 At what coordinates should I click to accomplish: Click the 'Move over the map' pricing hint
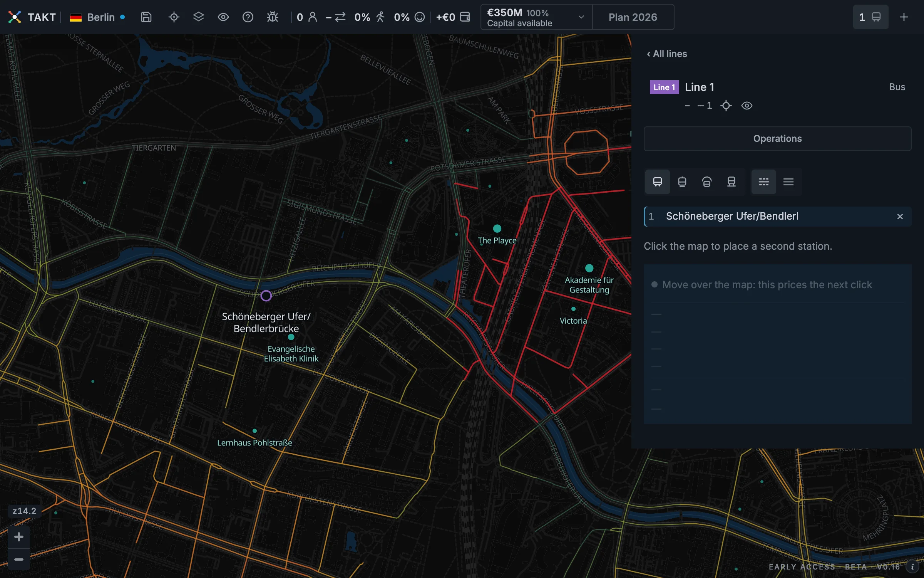coord(767,285)
